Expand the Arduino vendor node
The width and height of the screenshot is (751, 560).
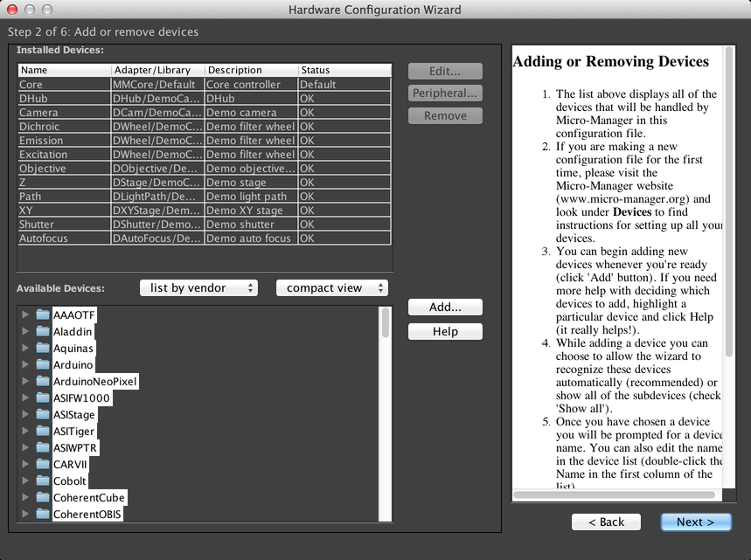pos(25,364)
